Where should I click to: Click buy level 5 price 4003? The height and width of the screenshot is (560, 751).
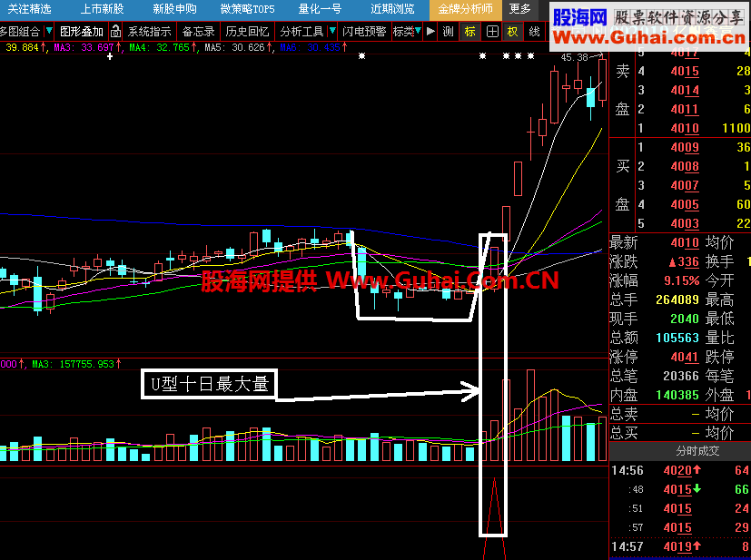pyautogui.click(x=685, y=223)
